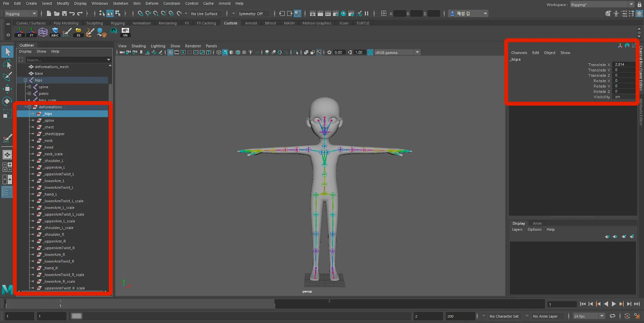Toggle playback loop mode button
Image resolution: width=644 pixels, height=323 pixels.
[x=612, y=316]
